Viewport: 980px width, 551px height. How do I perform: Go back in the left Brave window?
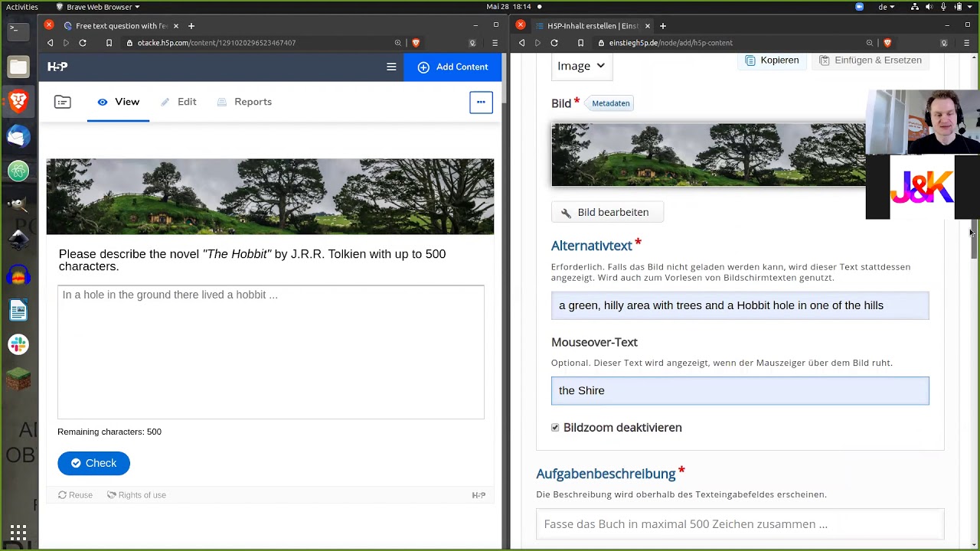[51, 43]
